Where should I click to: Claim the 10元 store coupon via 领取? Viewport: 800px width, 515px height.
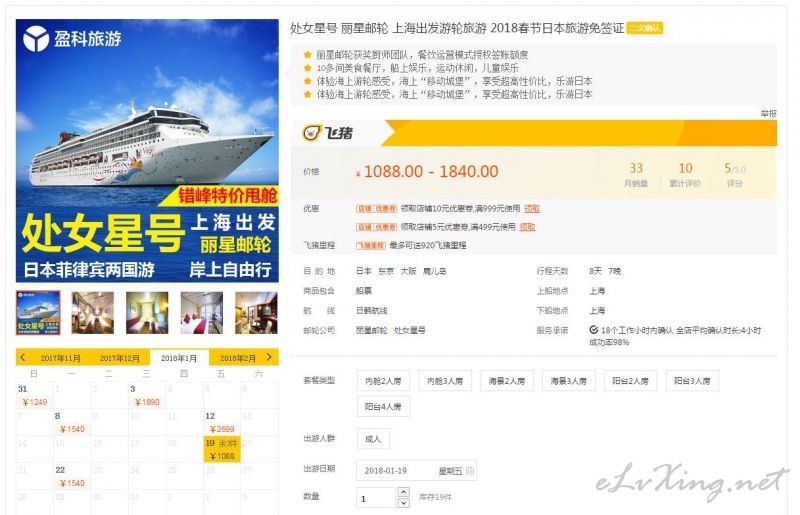click(x=531, y=209)
